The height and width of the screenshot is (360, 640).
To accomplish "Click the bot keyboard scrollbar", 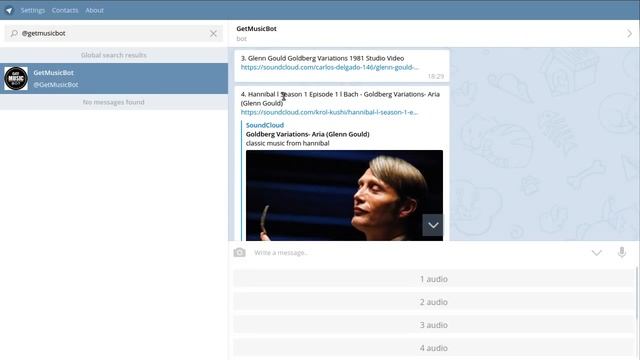I will tap(637, 293).
